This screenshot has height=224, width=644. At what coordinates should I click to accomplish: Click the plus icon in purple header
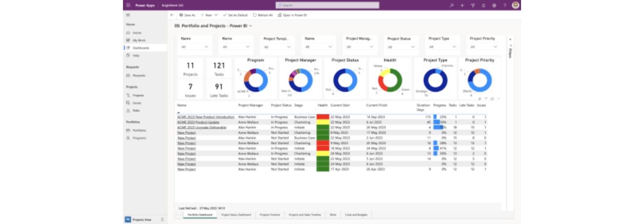coord(462,5)
